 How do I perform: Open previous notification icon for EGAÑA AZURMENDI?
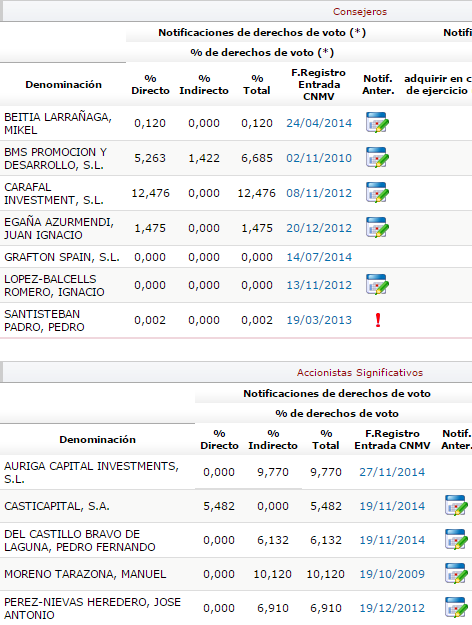coord(377,228)
